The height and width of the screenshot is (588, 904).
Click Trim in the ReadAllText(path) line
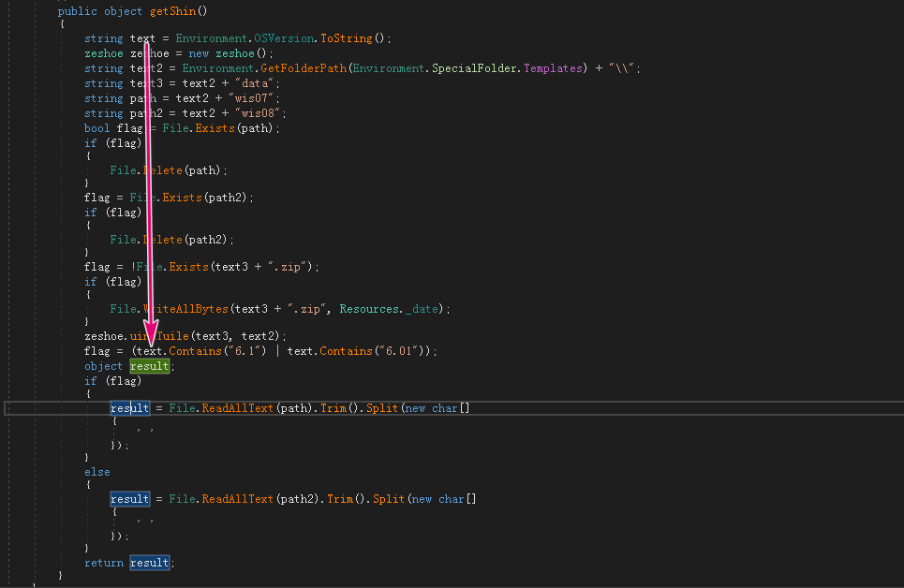coord(333,408)
